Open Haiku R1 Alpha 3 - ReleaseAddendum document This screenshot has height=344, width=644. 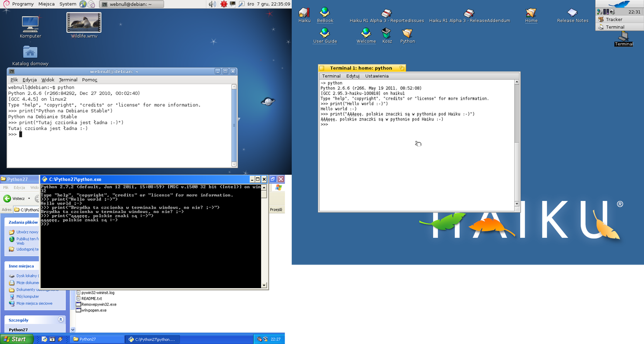[x=469, y=16]
